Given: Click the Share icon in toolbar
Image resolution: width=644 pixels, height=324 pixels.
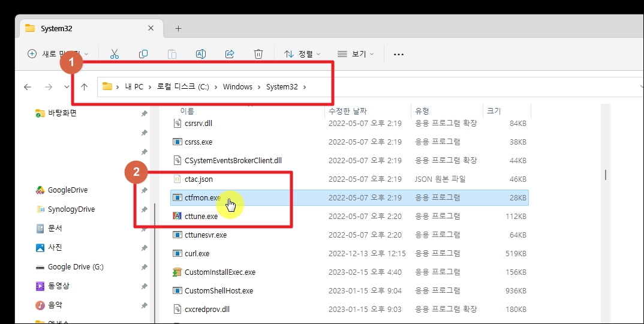Looking at the screenshot, I should point(230,54).
